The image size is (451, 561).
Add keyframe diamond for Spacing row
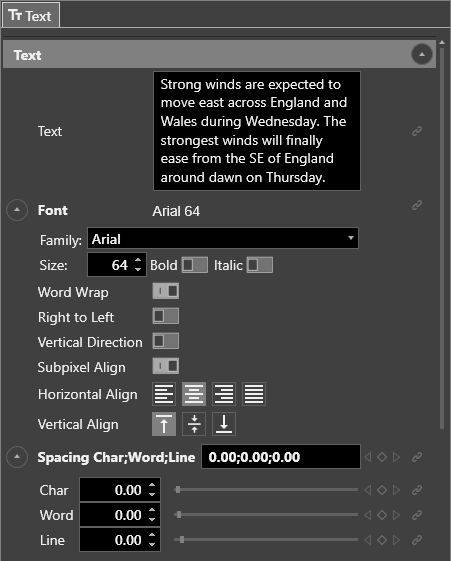382,457
